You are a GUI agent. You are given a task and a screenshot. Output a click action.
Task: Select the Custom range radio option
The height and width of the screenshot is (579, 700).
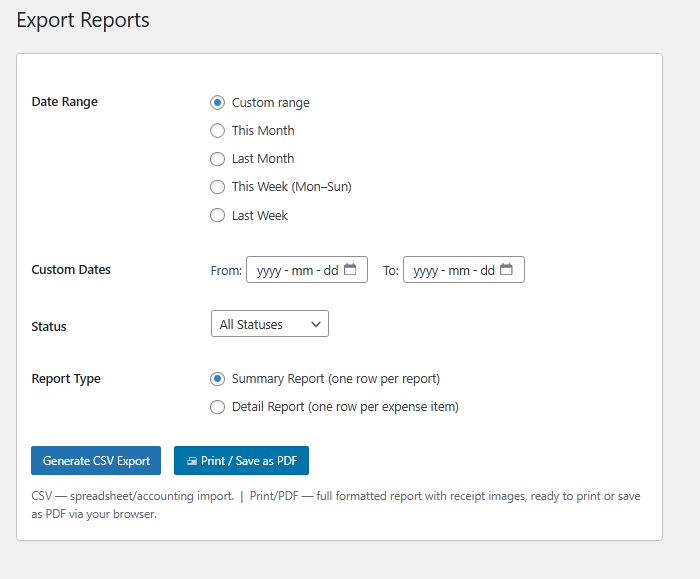tap(217, 102)
